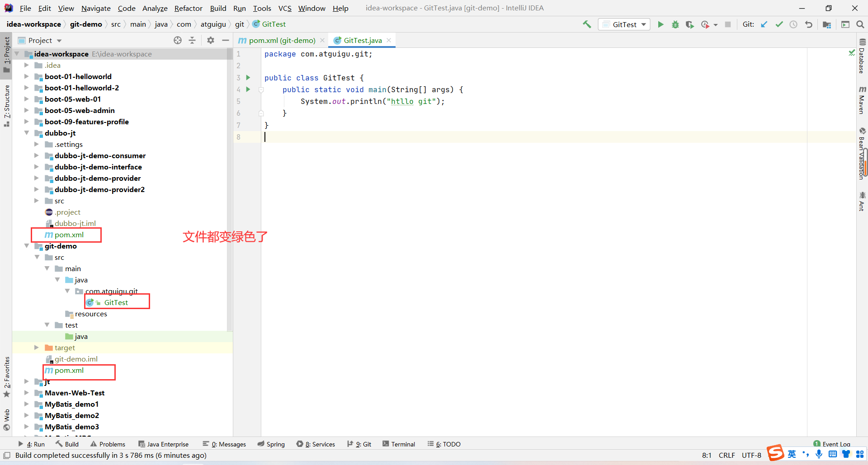The image size is (868, 465).
Task: Select GitTest class in project tree
Action: click(x=116, y=302)
